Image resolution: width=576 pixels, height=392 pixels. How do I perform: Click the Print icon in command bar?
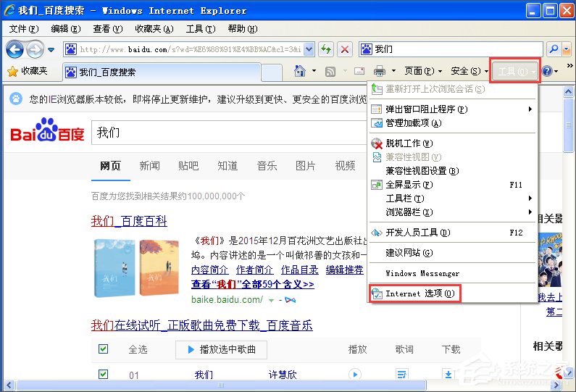click(x=380, y=71)
